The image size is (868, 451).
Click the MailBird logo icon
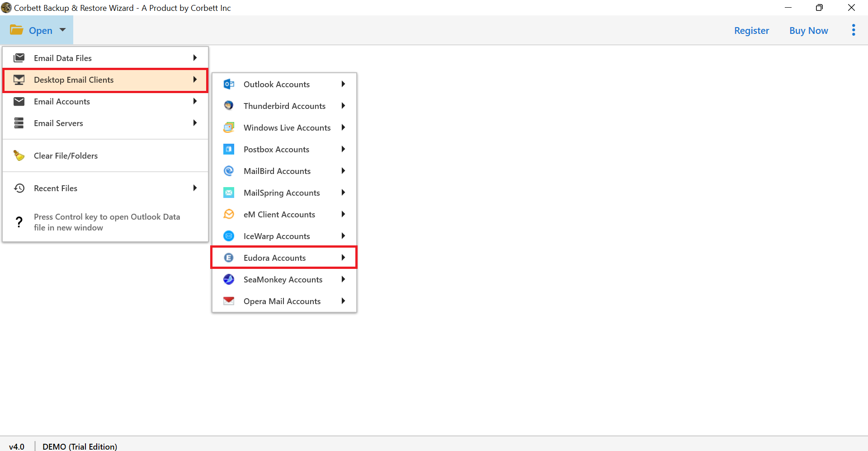(x=229, y=171)
